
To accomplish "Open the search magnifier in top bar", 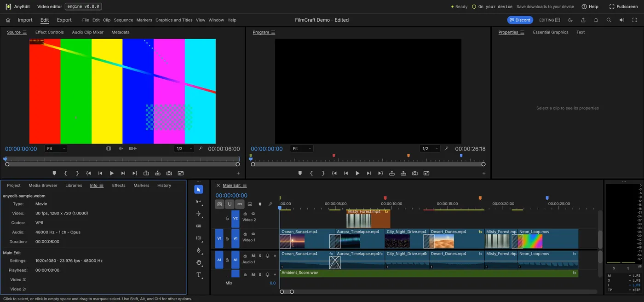I will (x=609, y=20).
